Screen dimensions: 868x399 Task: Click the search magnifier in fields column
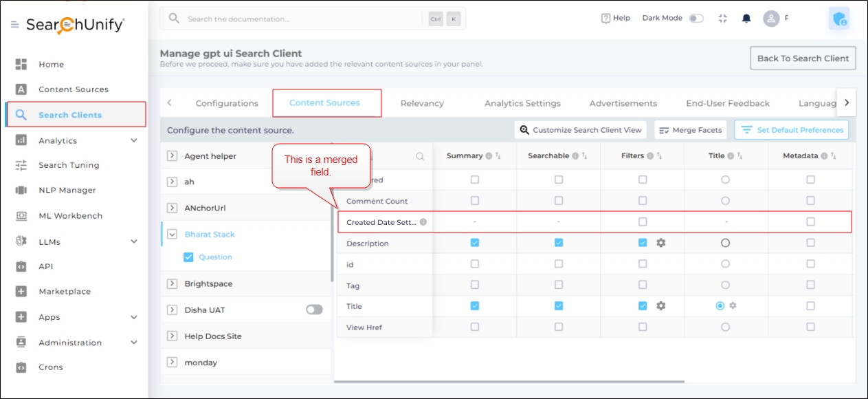click(421, 156)
